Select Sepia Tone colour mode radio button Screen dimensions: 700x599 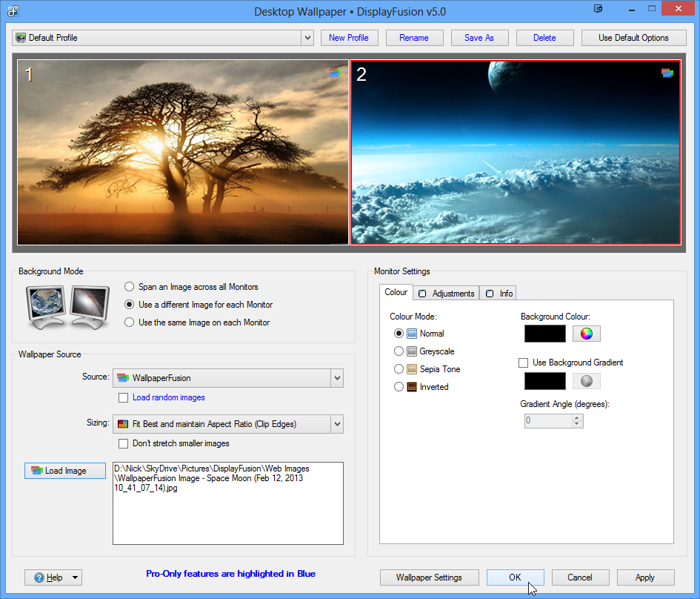click(399, 369)
